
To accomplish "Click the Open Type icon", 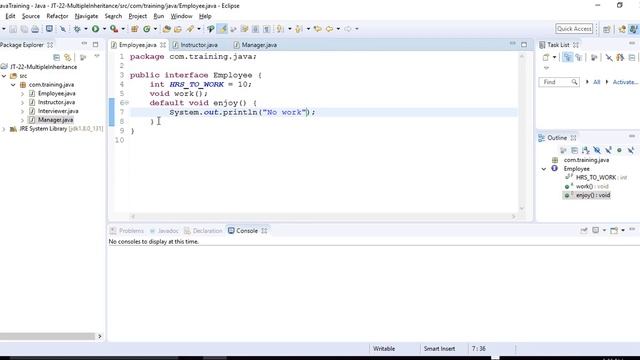I will pyautogui.click(x=167, y=29).
